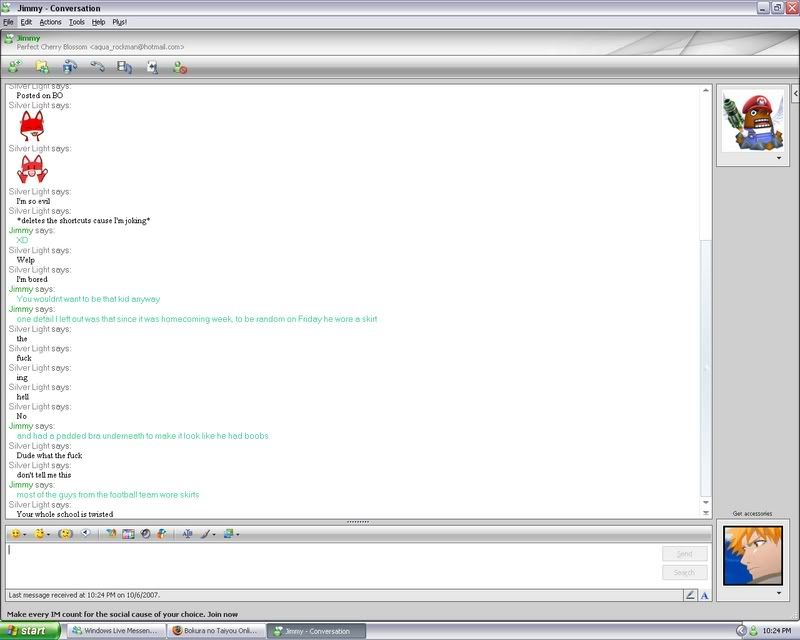Toggle handwriting input mode
Image resolution: width=800 pixels, height=640 pixels.
(689, 595)
